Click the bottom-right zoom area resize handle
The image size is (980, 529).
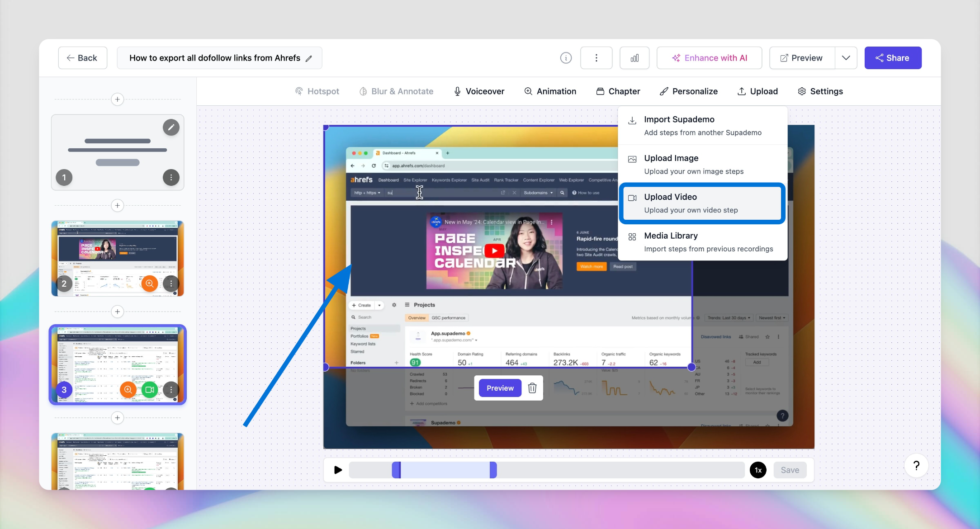691,367
